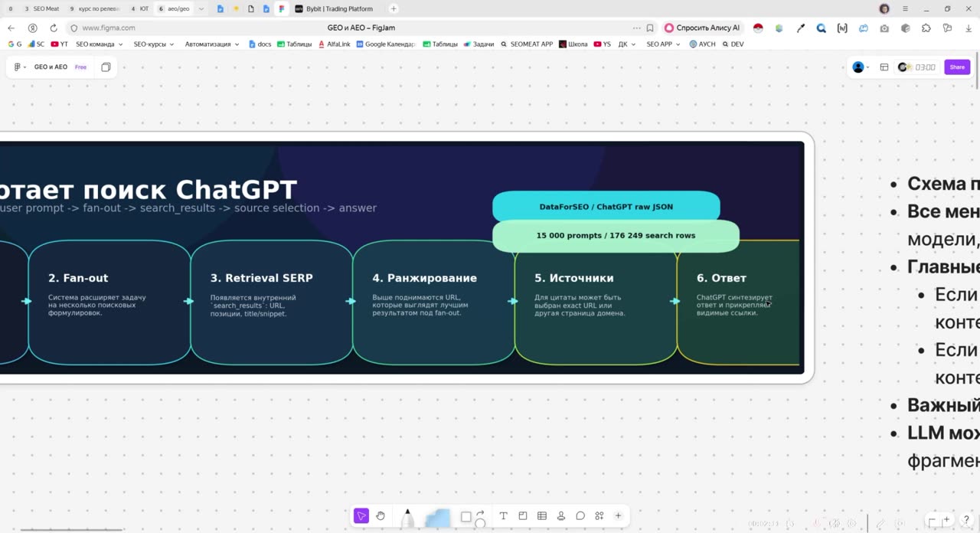The image size is (980, 533).
Task: Pick the sticky note tool
Action: click(x=438, y=518)
